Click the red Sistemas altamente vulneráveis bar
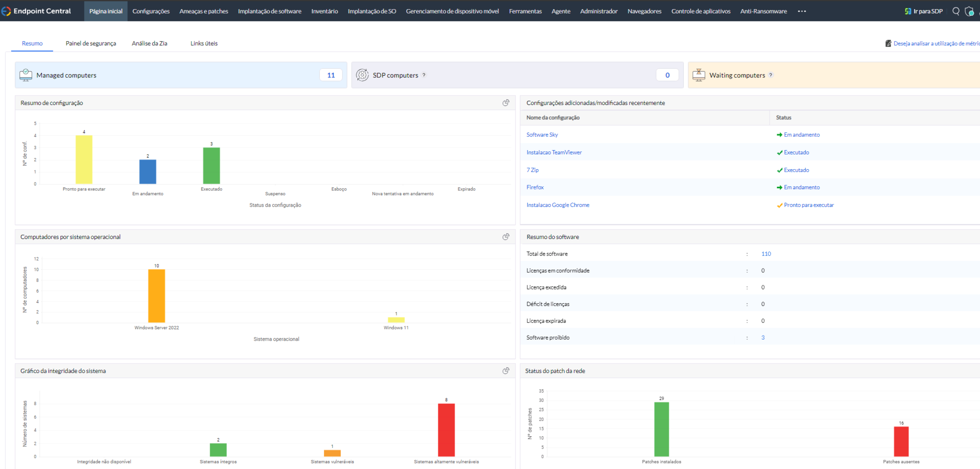The height and width of the screenshot is (469, 980). [x=446, y=430]
